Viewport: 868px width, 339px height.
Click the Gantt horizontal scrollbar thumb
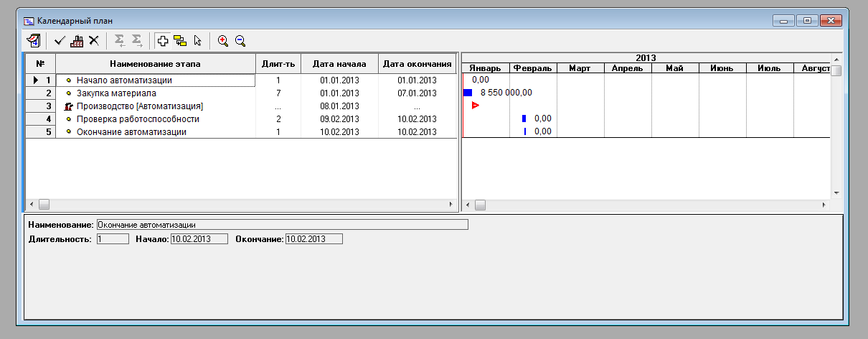[x=480, y=205]
